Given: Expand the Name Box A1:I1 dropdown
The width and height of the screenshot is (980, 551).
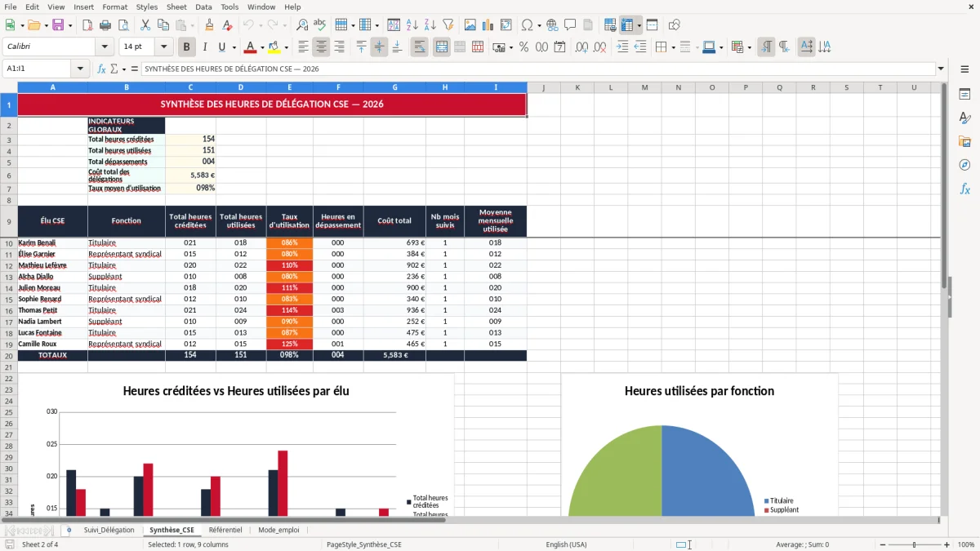Looking at the screenshot, I should click(81, 69).
